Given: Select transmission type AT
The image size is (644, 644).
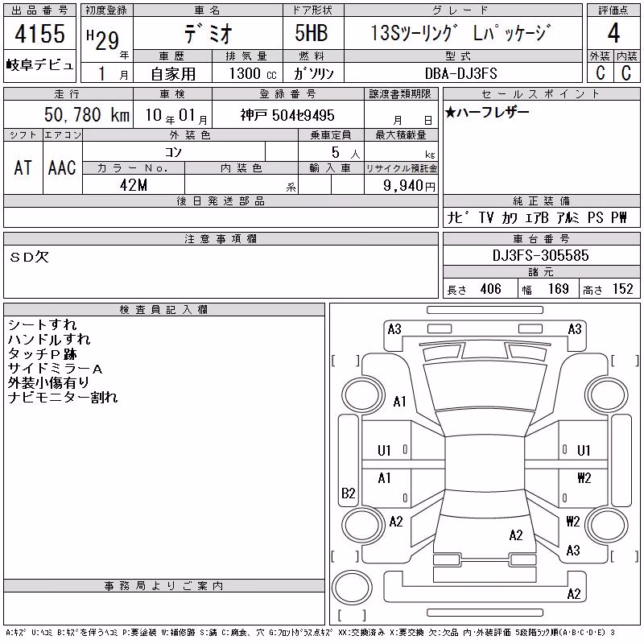Looking at the screenshot, I should pyautogui.click(x=23, y=167).
